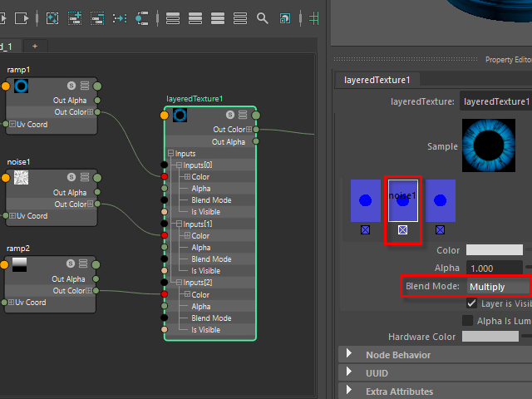Click the solo icon on layeredTexture1 node
This screenshot has height=399, width=532.
(229, 115)
